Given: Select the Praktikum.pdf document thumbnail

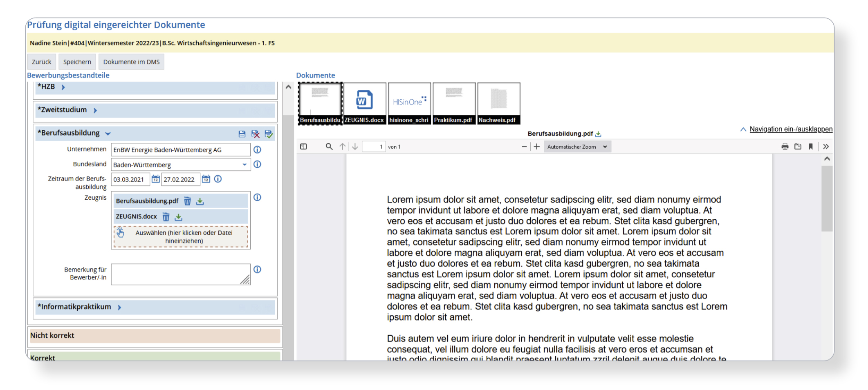Looking at the screenshot, I should (454, 103).
